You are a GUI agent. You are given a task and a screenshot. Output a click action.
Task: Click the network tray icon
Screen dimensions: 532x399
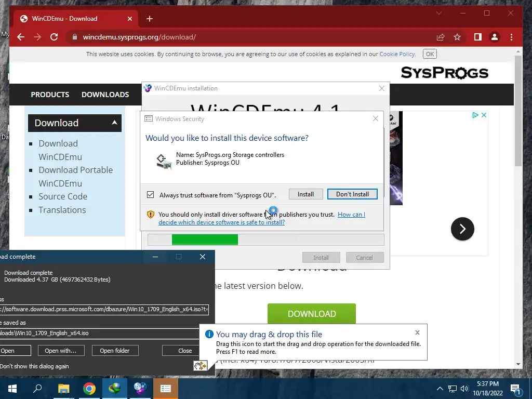click(453, 389)
